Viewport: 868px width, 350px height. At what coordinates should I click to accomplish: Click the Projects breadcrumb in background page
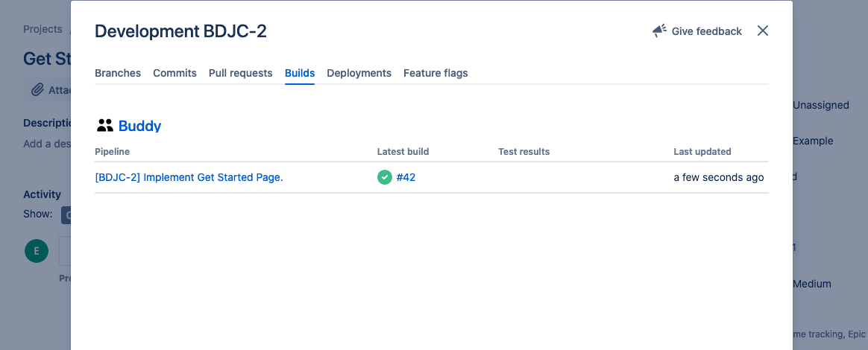(43, 29)
